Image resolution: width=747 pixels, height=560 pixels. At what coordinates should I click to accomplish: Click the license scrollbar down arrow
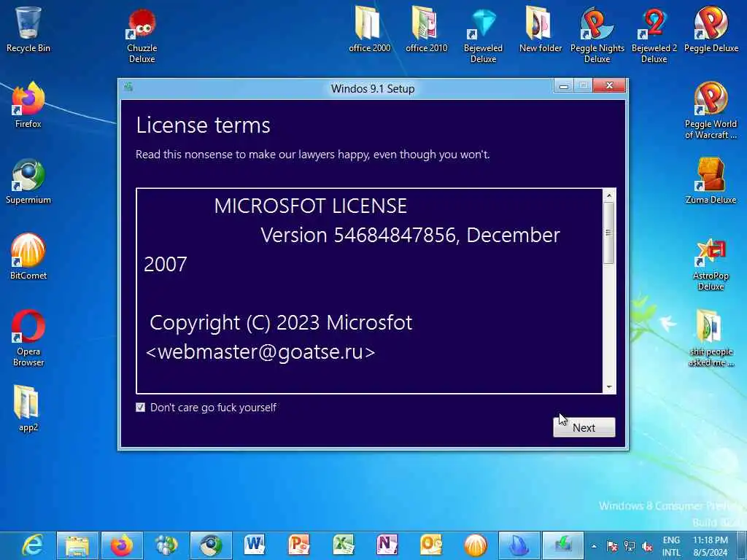tap(609, 387)
